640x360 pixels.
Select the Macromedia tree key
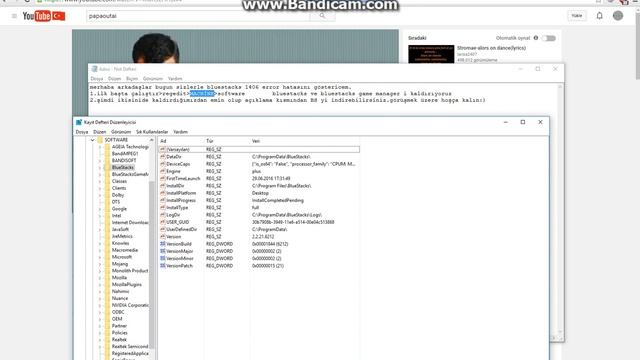pyautogui.click(x=124, y=250)
